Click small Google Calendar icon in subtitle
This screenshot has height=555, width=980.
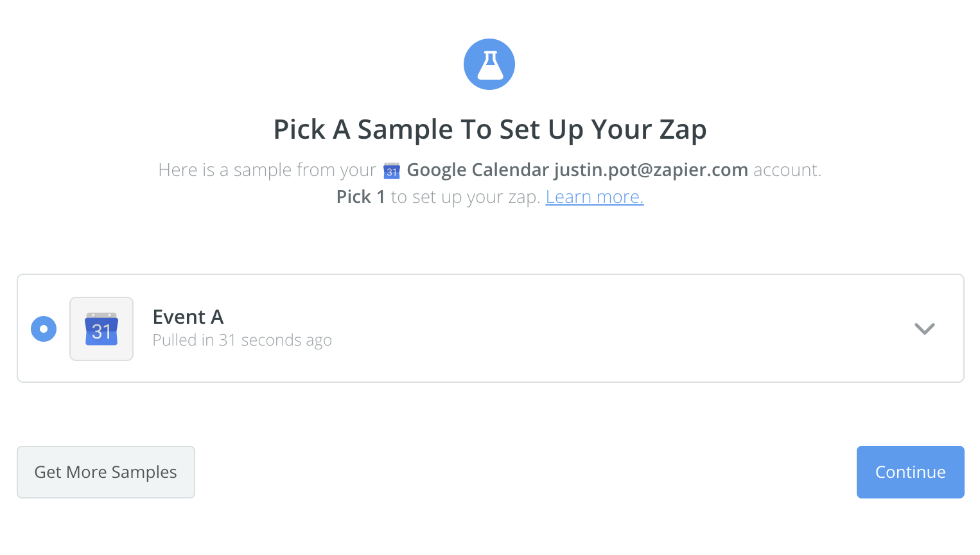392,171
